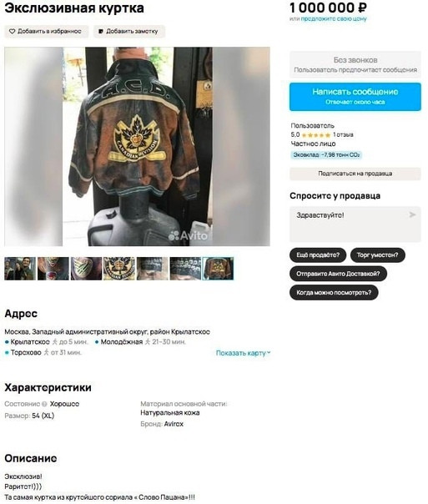Open the предложите свою цену link
Screen dimensions: 428x504
tap(334, 18)
